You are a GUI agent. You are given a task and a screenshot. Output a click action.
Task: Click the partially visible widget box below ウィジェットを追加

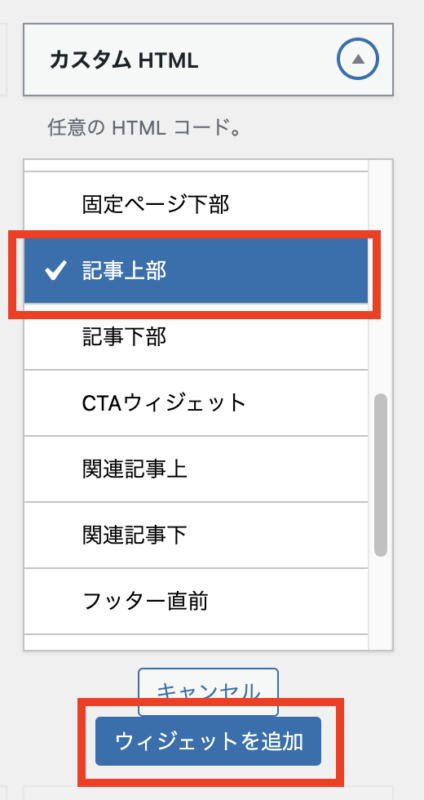208,793
